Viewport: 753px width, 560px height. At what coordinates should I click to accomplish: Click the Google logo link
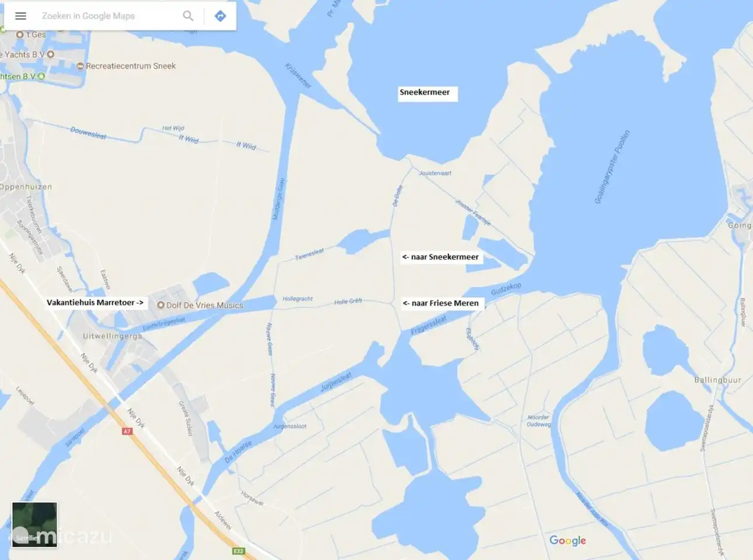coord(568,541)
